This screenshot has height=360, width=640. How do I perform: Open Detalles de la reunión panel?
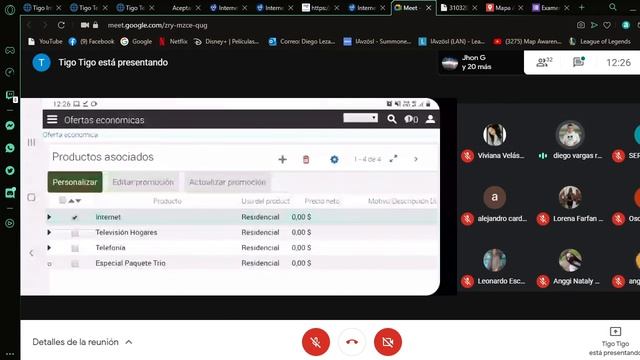point(82,342)
